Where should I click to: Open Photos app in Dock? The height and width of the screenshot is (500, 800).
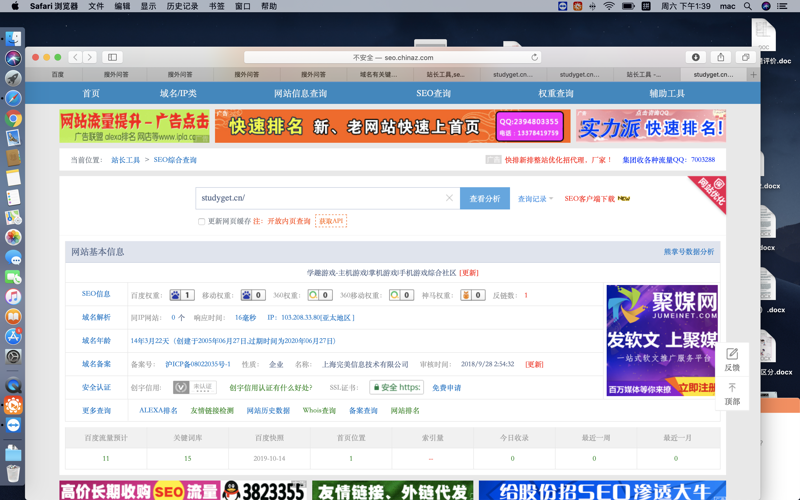click(x=13, y=237)
